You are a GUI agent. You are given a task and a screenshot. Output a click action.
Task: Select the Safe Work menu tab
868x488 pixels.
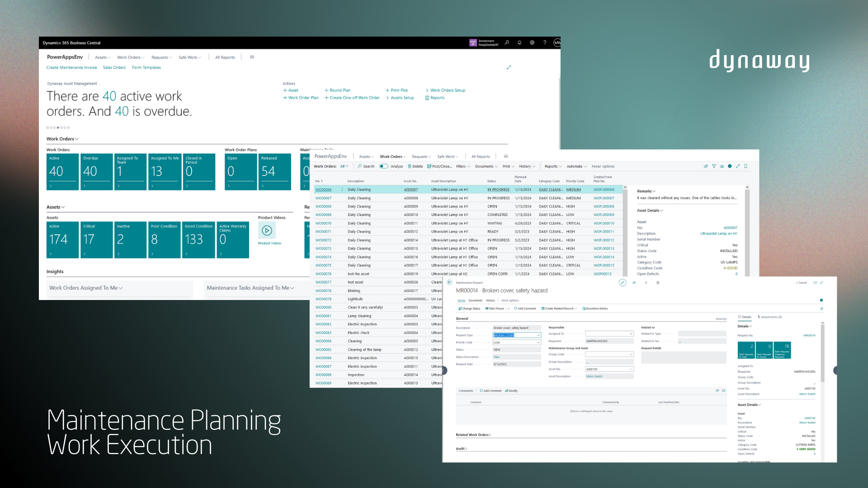coord(187,57)
